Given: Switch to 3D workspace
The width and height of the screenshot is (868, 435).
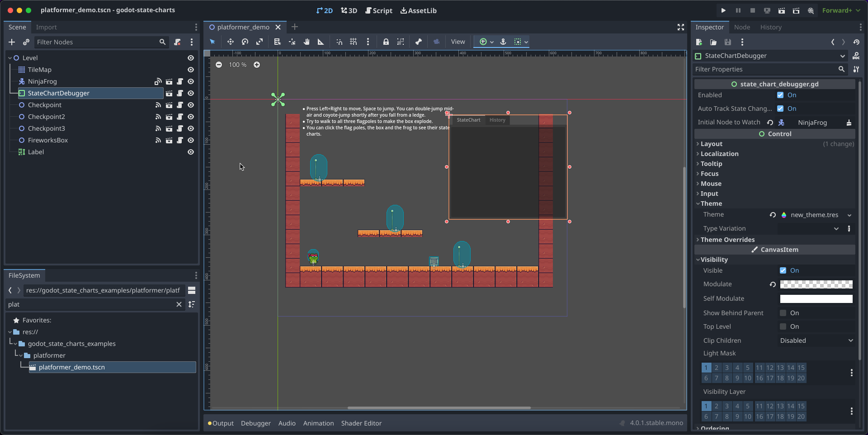Looking at the screenshot, I should pos(349,10).
